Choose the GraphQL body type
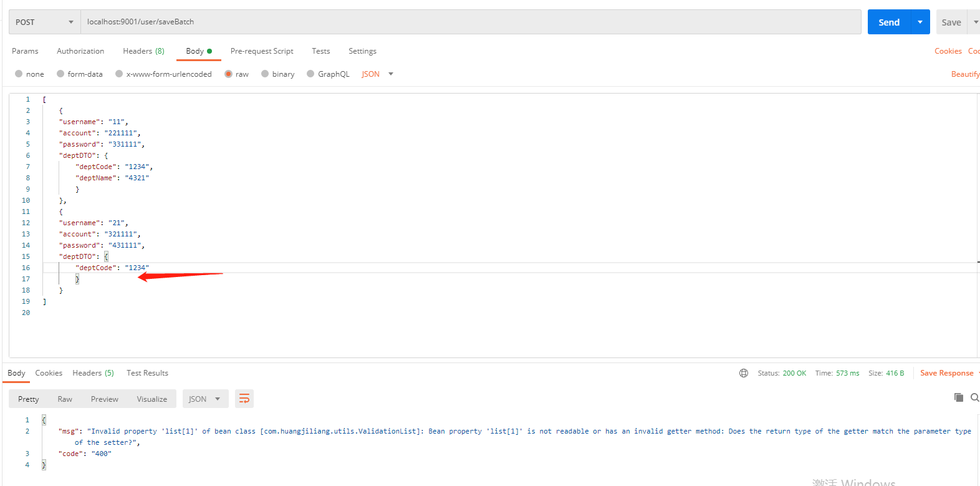 pos(310,74)
